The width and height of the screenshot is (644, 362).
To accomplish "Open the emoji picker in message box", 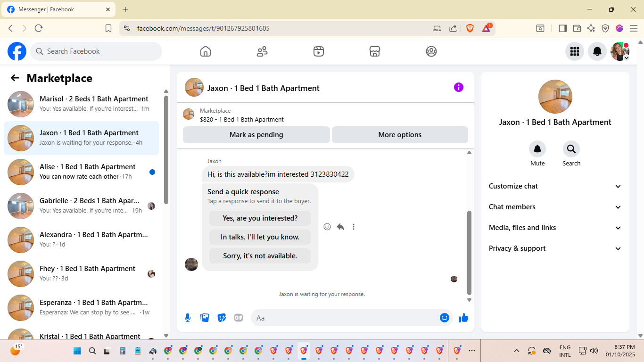I will (445, 318).
